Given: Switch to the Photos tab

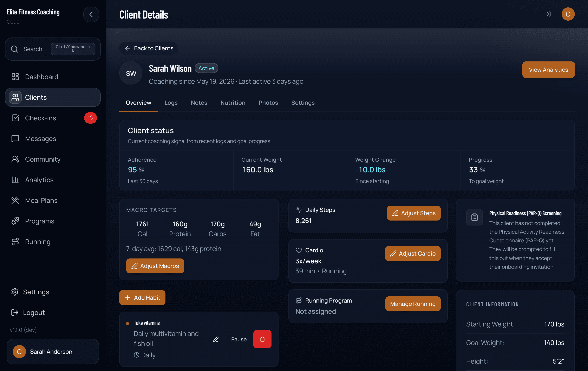Looking at the screenshot, I should [268, 103].
